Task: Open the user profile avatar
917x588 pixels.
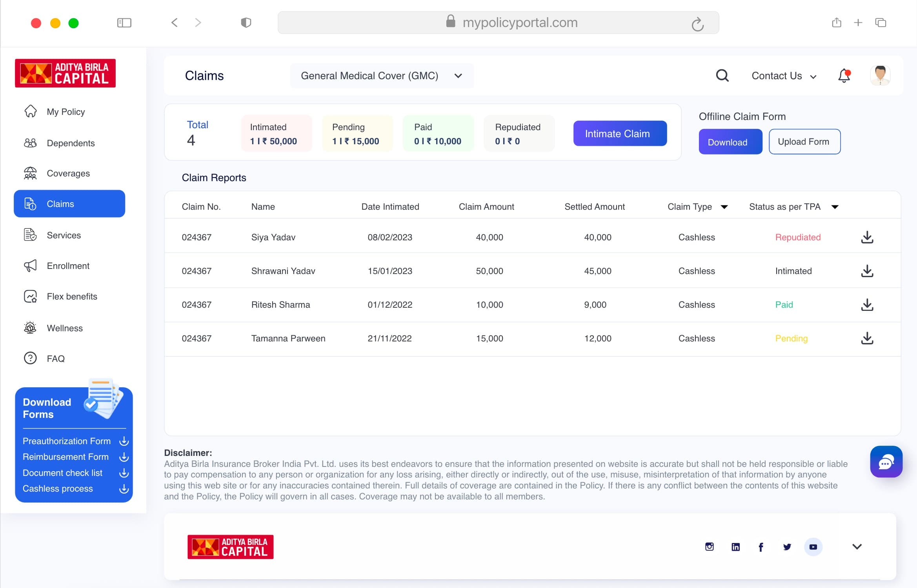Action: pyautogui.click(x=880, y=75)
